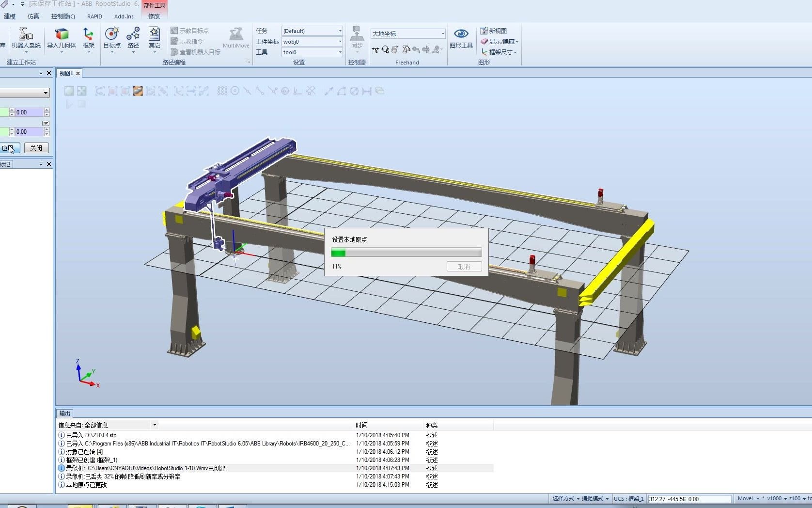Click the first view toolbar icon (view all)
The width and height of the screenshot is (812, 508).
pos(69,91)
